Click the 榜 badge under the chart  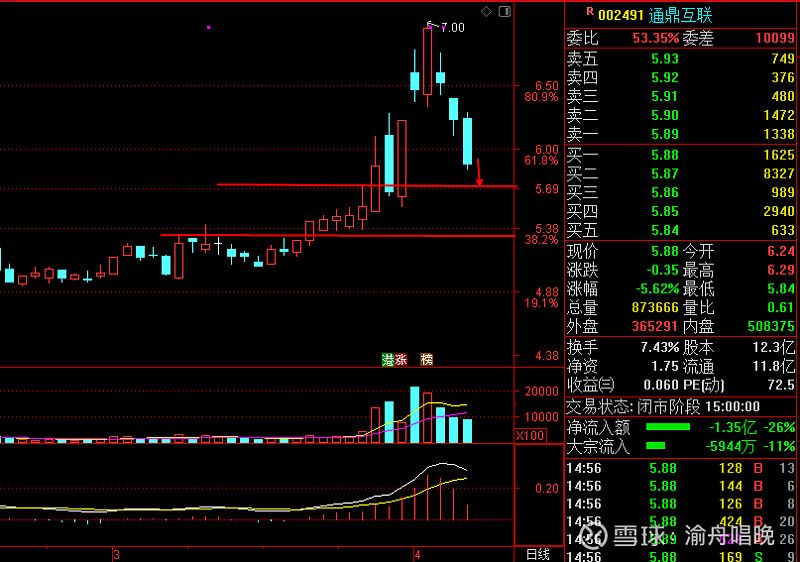tap(427, 360)
